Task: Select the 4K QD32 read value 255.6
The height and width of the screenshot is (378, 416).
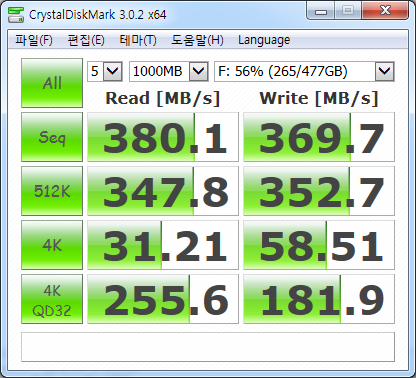Action: tap(163, 299)
